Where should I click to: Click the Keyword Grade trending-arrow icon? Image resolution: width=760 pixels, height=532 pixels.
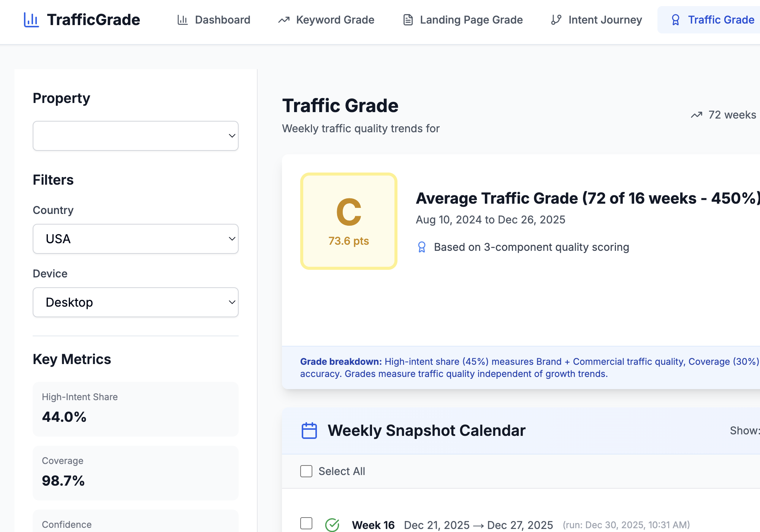click(283, 20)
